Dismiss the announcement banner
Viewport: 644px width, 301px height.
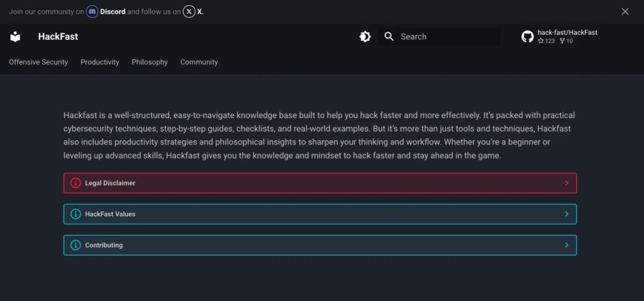tap(625, 12)
